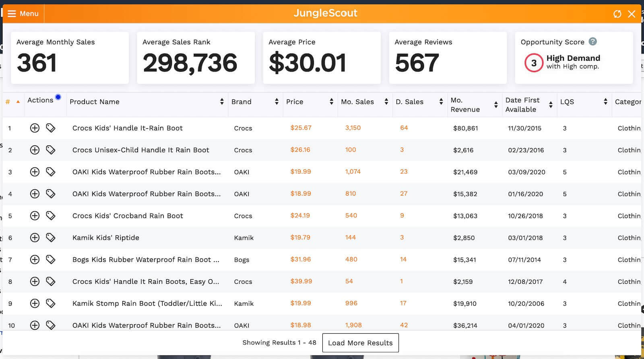The width and height of the screenshot is (644, 359).
Task: Add Kamik Kids' Riptide plus icon
Action: pyautogui.click(x=35, y=237)
